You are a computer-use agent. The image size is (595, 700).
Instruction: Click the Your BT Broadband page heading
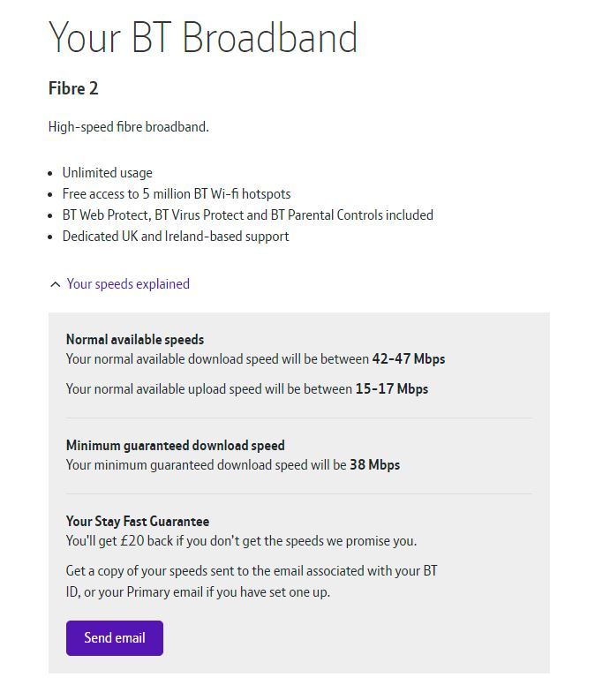pos(202,38)
